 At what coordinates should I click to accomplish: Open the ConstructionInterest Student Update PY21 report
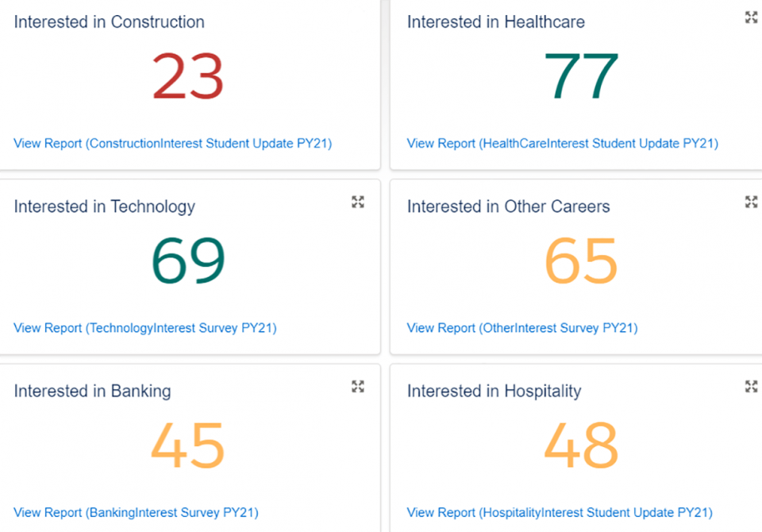point(172,144)
